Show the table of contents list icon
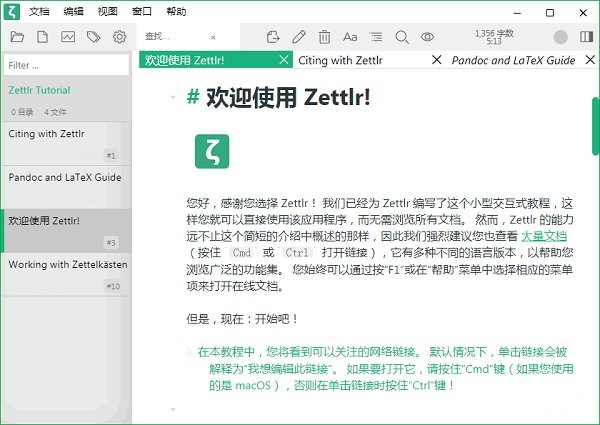 click(376, 37)
